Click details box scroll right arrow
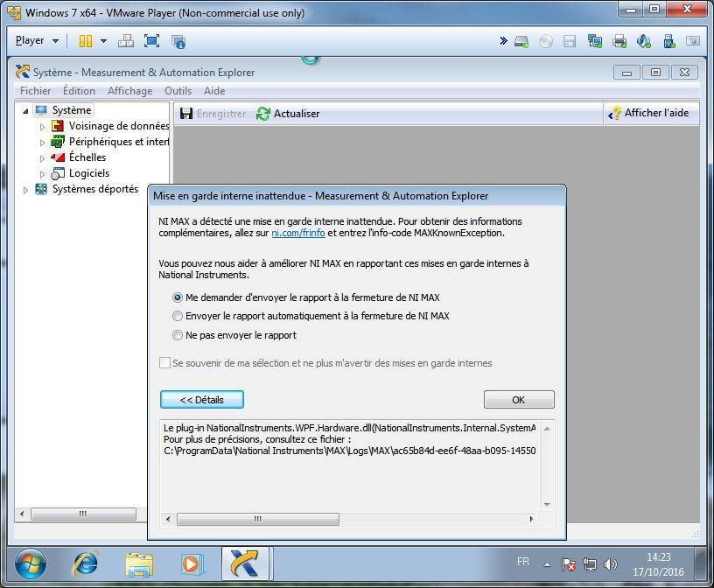Viewport: 714px width, 588px height. [531, 519]
